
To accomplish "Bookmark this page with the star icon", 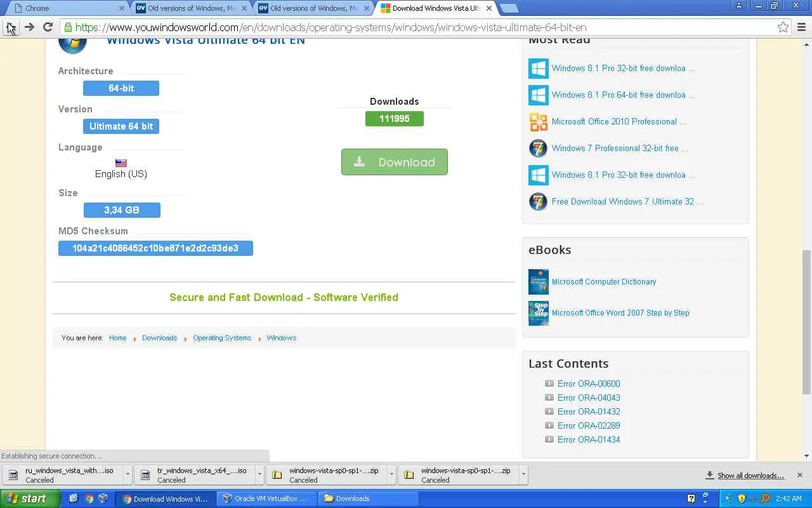I will tap(783, 27).
